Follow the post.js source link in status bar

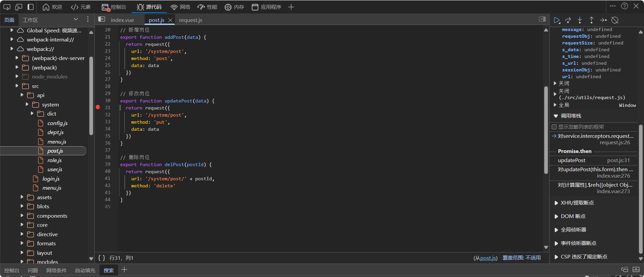[488, 258]
